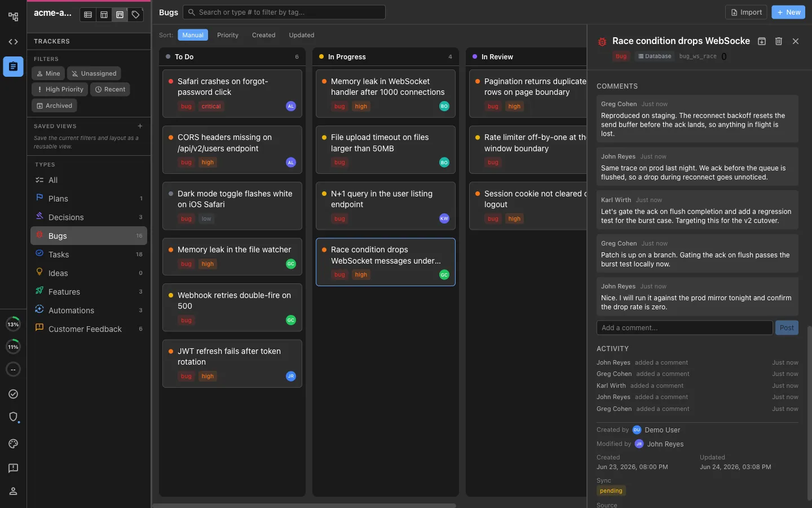Screen dimensions: 812x508
Task: Open the Dark mode toggle flashes white card
Action: coord(232,206)
